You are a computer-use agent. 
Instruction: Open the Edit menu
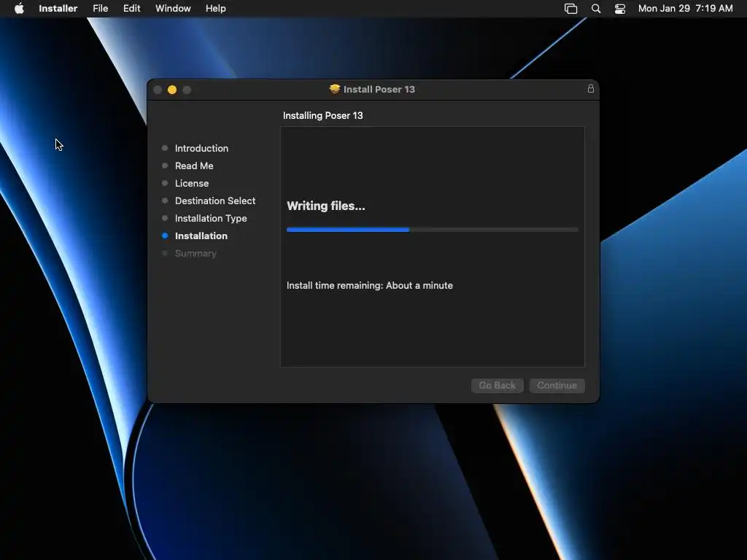[131, 9]
